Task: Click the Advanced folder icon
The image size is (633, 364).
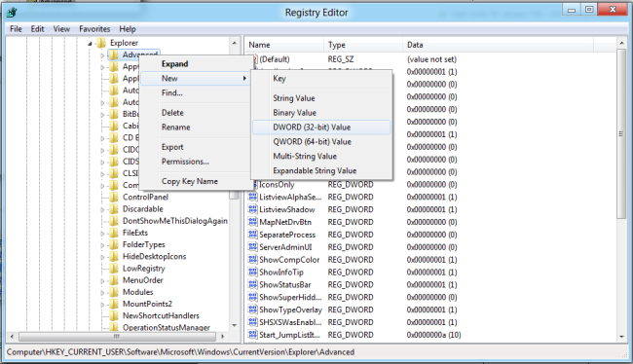Action: [114, 55]
